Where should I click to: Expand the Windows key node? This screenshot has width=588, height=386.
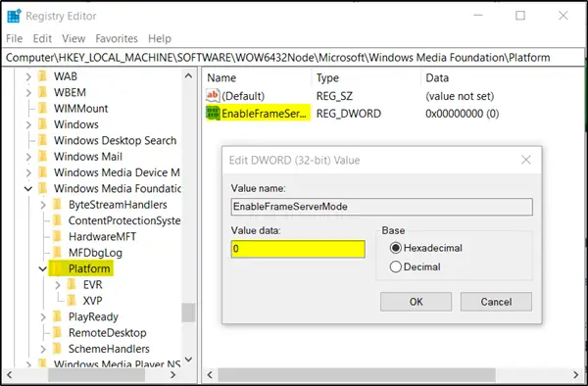click(x=28, y=124)
